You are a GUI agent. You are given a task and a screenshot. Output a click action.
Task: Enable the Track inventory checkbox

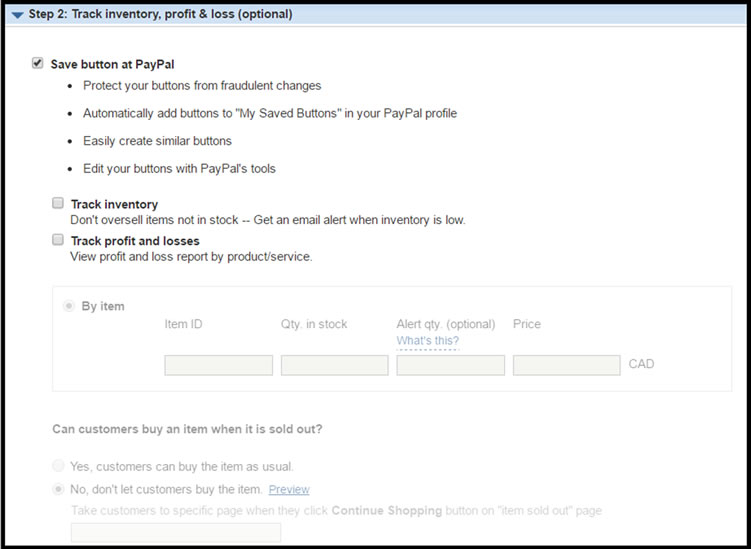pos(58,203)
